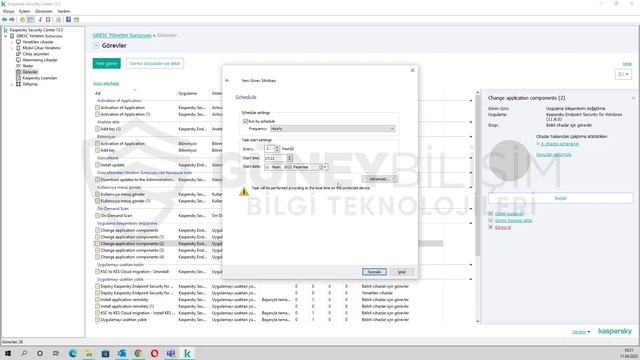Screen dimensions: 640x360
Task: Click the Ad column header
Action: pyautogui.click(x=98, y=93)
